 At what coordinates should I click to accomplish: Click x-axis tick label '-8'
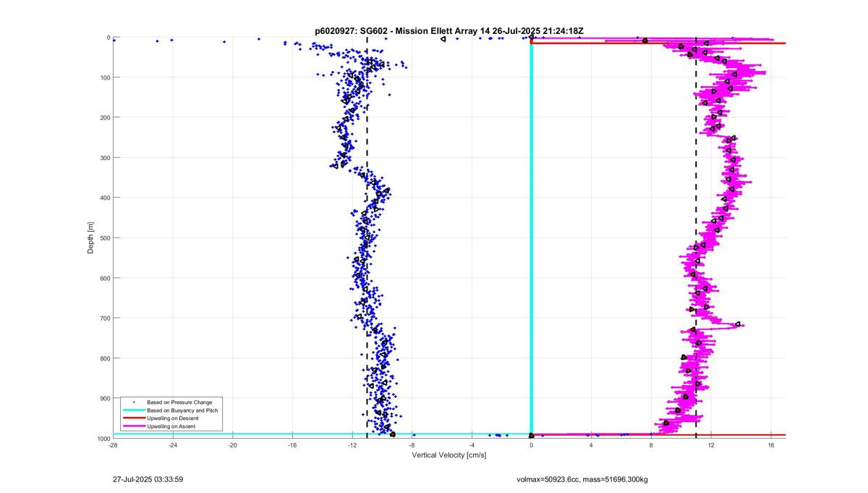pos(412,445)
